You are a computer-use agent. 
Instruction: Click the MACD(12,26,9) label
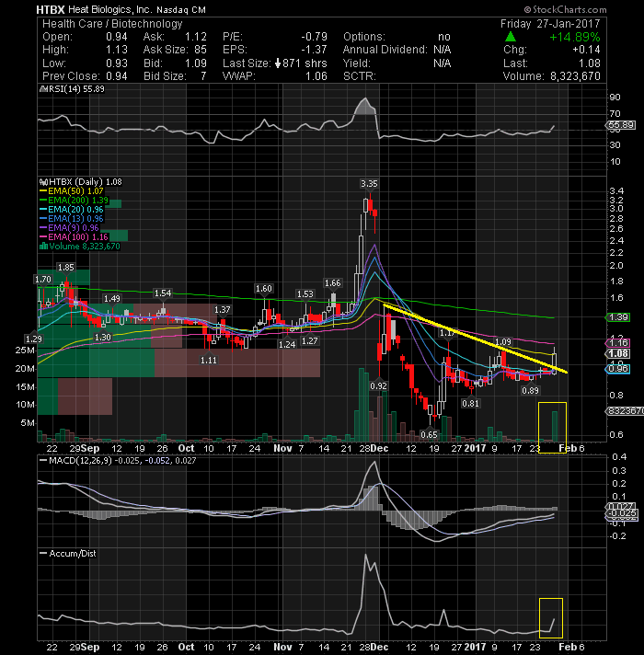pyautogui.click(x=81, y=461)
